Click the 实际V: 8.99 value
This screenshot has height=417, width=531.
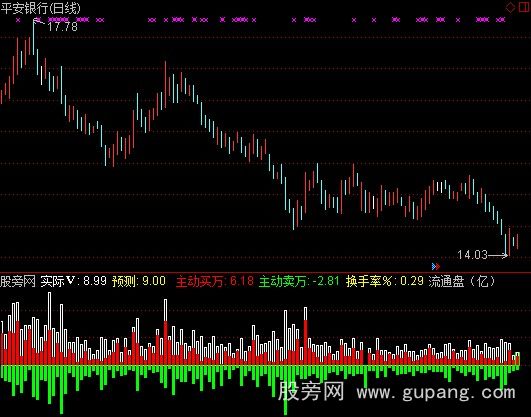tap(73, 281)
